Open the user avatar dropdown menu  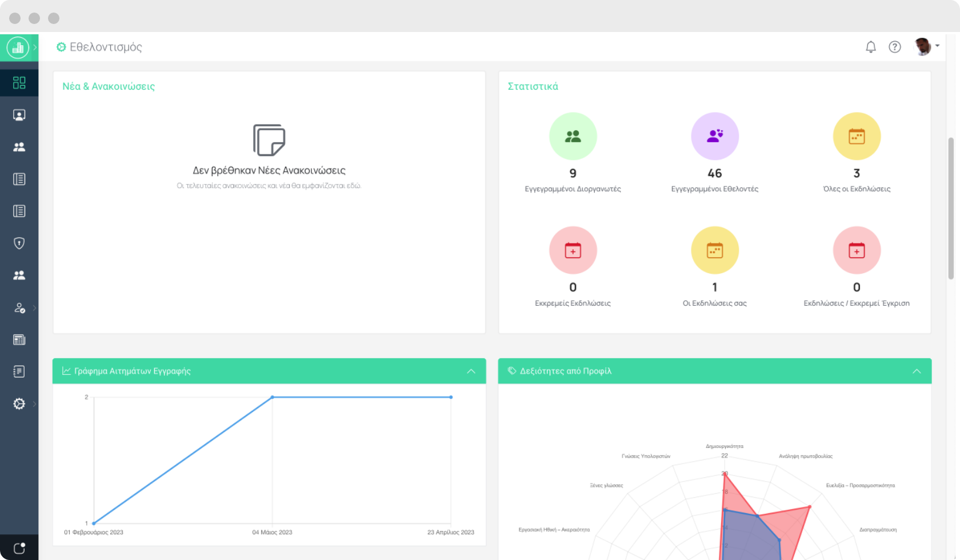coord(926,47)
